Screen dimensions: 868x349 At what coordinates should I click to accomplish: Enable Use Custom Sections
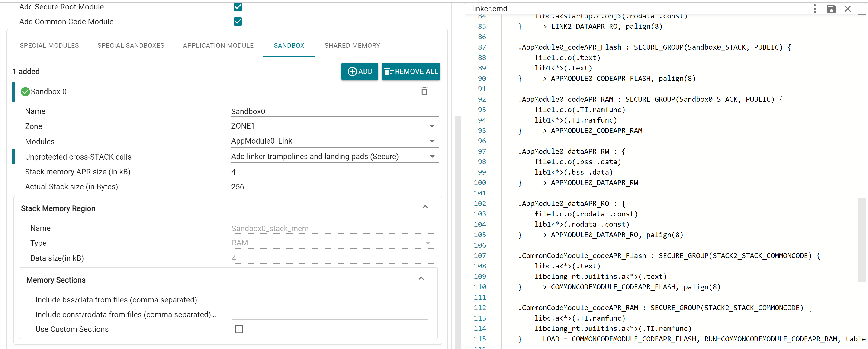click(239, 330)
